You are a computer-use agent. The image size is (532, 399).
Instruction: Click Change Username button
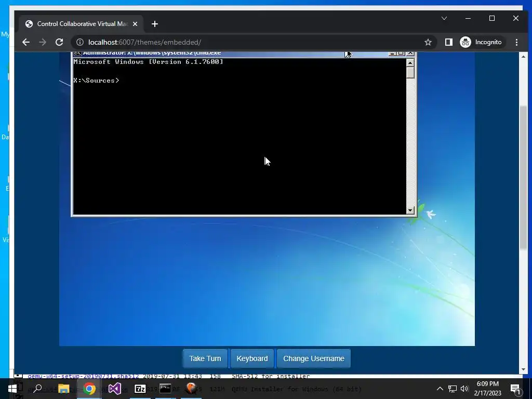[313, 358]
